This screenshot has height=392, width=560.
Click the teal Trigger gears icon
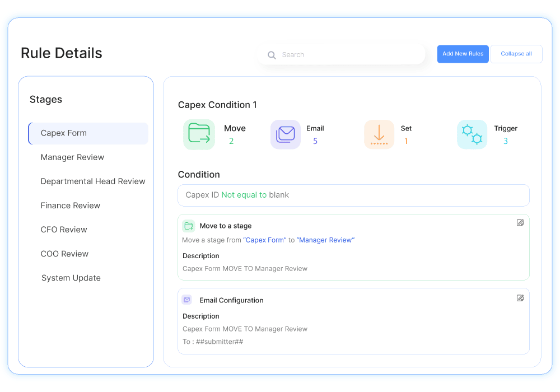point(472,134)
